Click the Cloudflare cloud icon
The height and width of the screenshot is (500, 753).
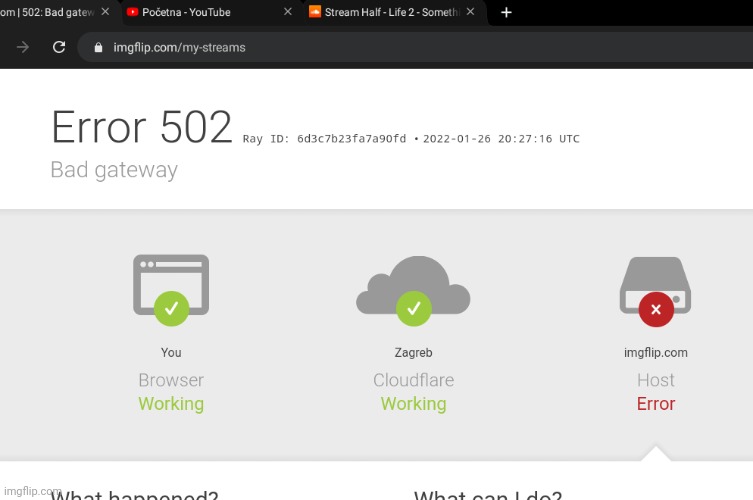[413, 285]
